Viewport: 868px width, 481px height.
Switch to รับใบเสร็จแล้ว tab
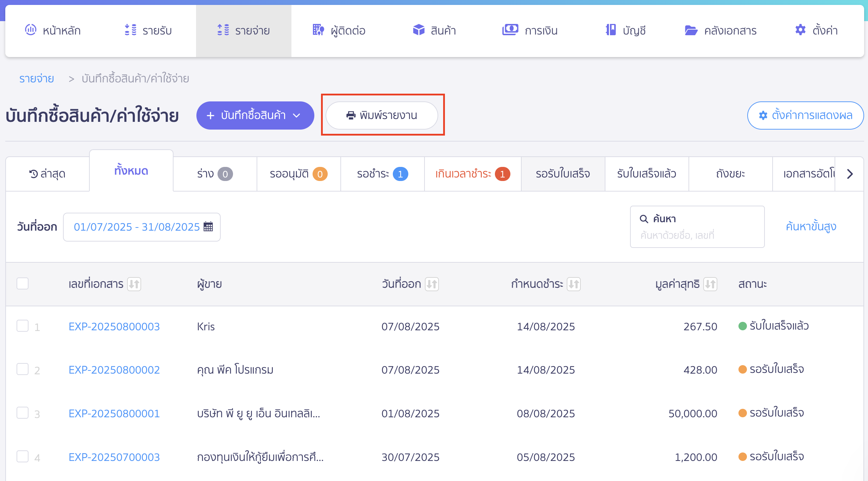pyautogui.click(x=647, y=174)
